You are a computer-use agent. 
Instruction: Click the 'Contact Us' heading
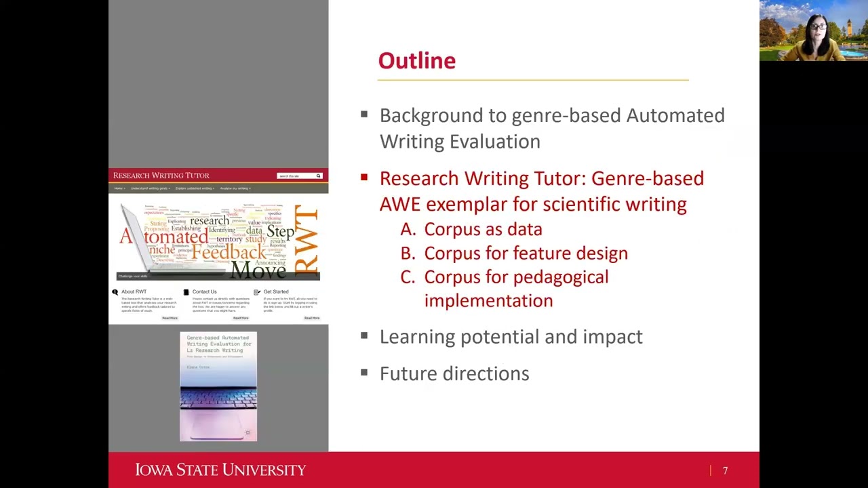click(x=204, y=292)
